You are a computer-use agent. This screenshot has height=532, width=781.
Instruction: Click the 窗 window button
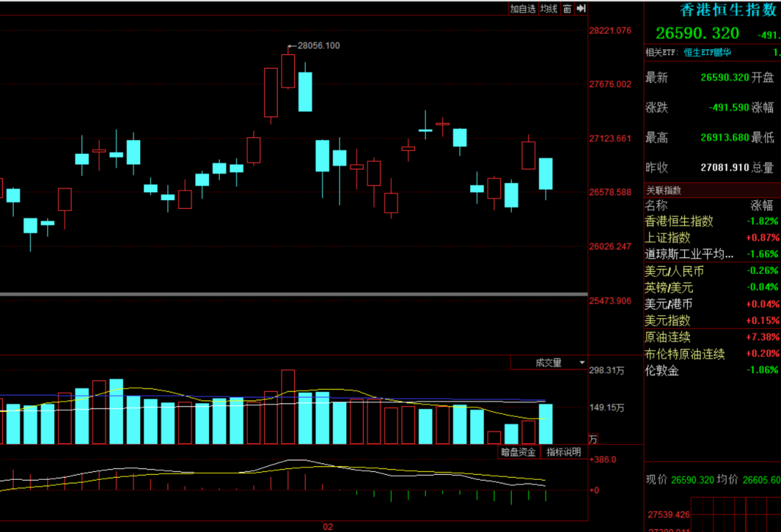[x=568, y=9]
